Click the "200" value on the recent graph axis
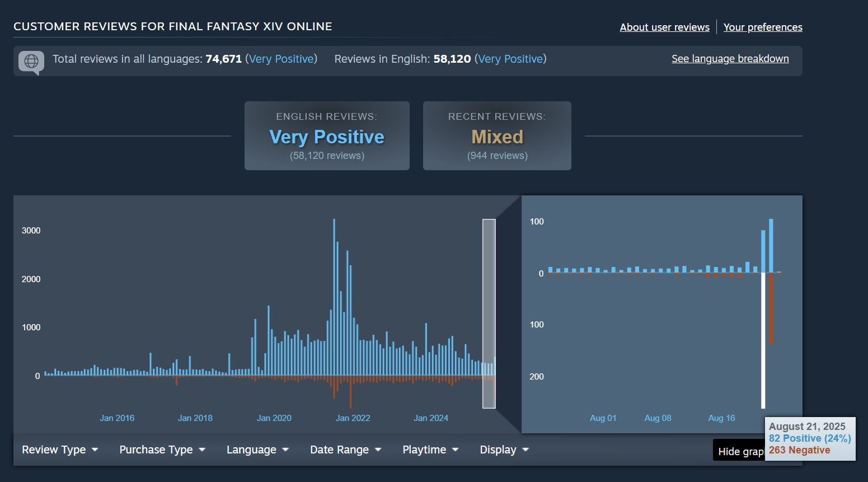 click(537, 377)
